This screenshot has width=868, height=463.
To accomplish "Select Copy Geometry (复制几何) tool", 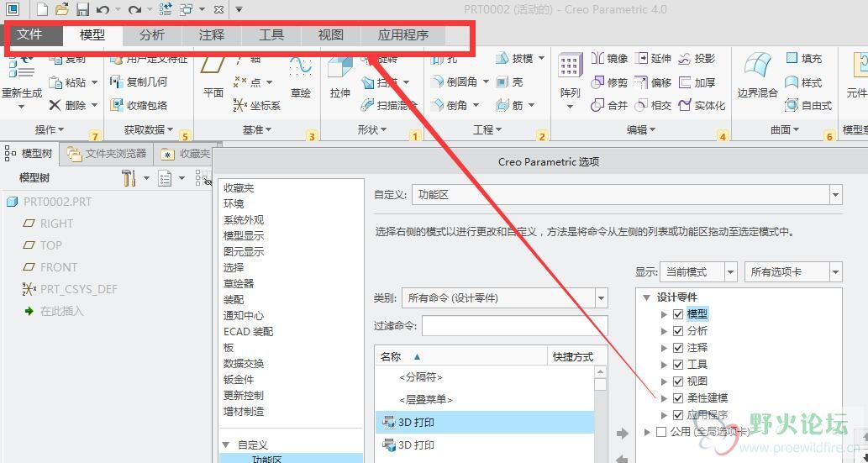I will tap(139, 82).
